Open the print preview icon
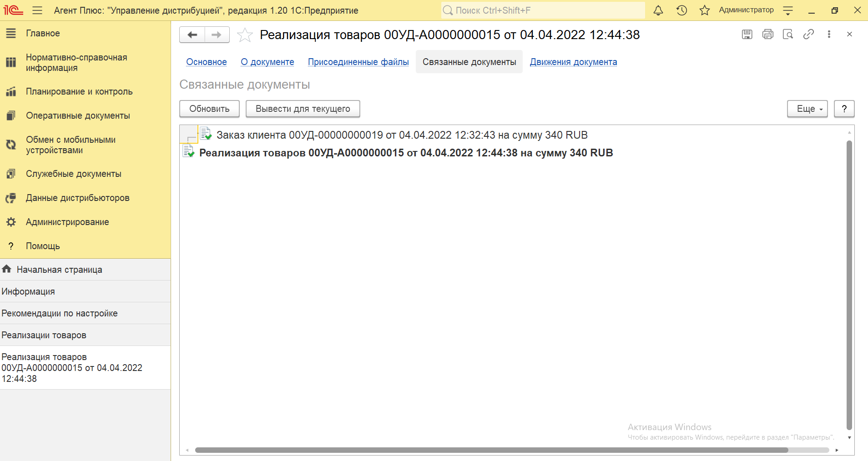868x461 pixels. (788, 35)
